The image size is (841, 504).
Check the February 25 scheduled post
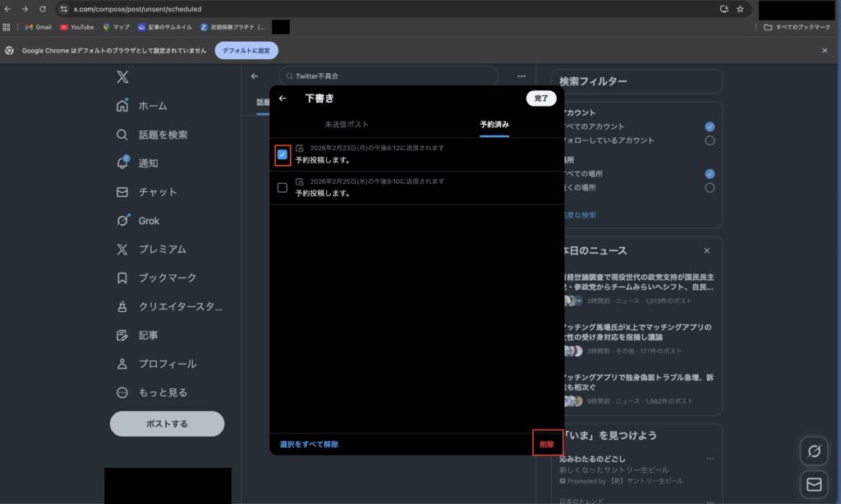[x=282, y=187]
